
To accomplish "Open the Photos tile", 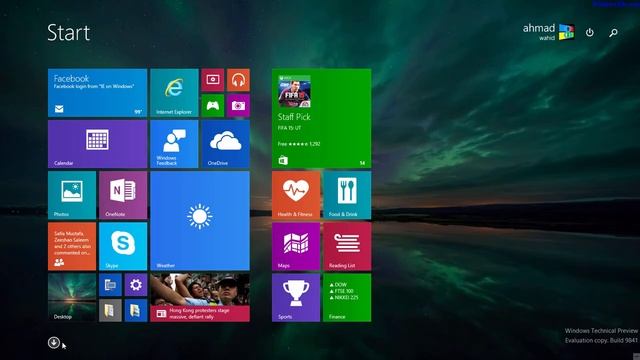I will click(x=72, y=195).
